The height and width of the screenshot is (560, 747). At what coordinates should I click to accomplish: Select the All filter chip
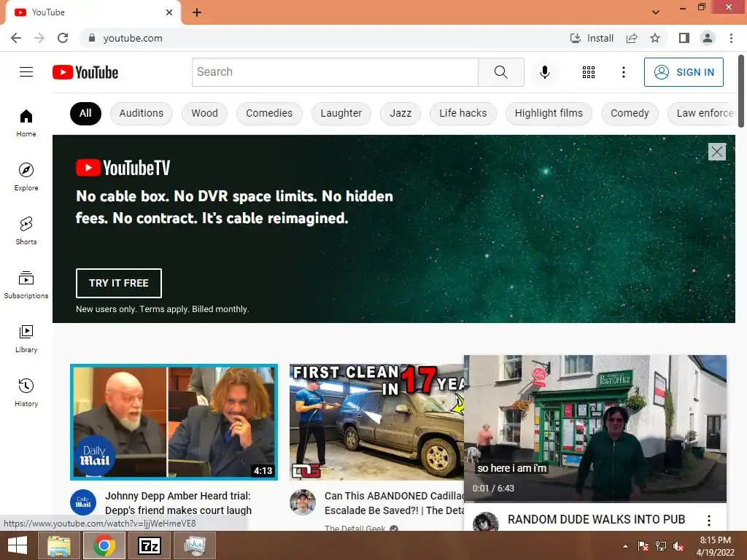pyautogui.click(x=85, y=113)
